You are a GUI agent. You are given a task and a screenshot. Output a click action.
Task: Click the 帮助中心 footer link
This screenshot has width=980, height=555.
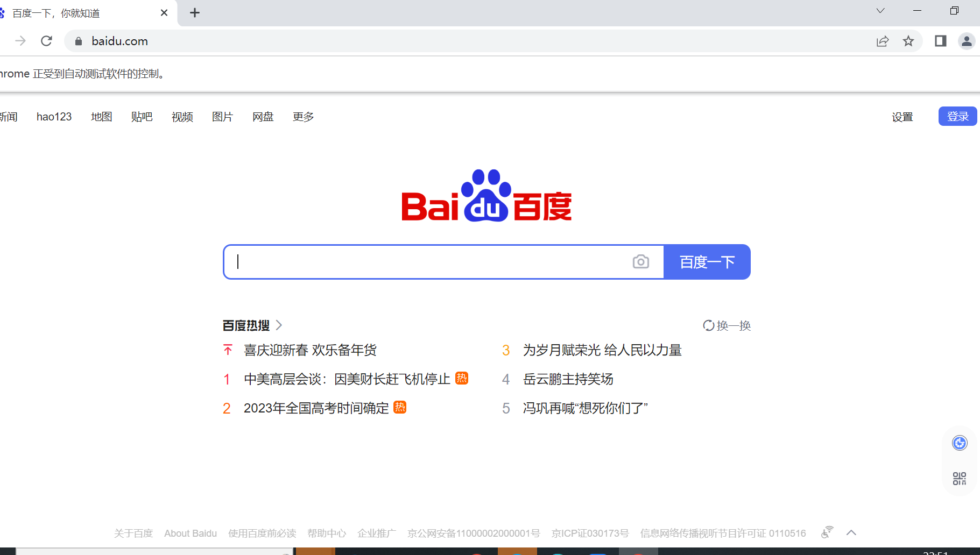point(327,533)
